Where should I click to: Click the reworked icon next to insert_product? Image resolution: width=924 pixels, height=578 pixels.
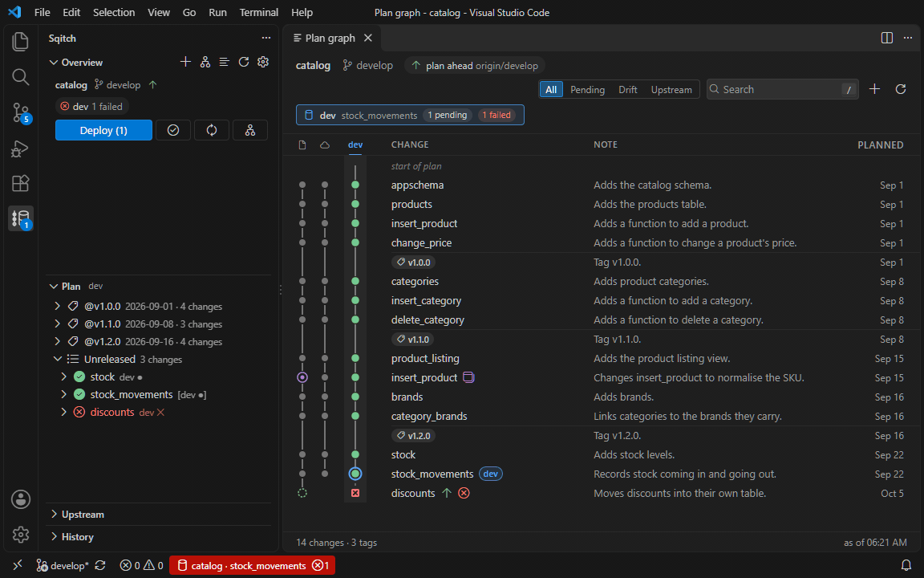coord(468,377)
